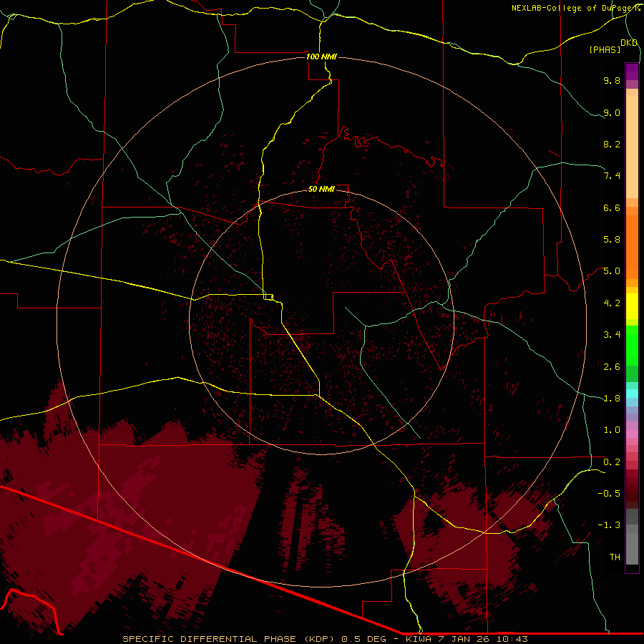This screenshot has height=644, width=644.
Task: Click the cyan swatch on the color bar
Action: pyautogui.click(x=632, y=394)
